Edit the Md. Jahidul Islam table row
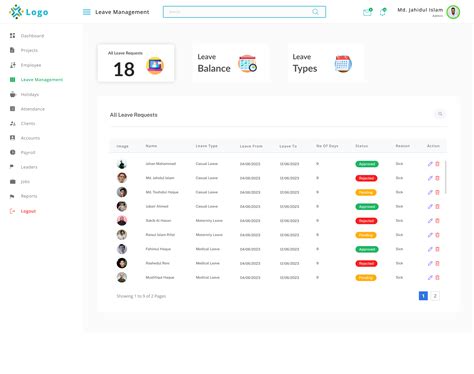The width and height of the screenshot is (474, 374). click(430, 178)
